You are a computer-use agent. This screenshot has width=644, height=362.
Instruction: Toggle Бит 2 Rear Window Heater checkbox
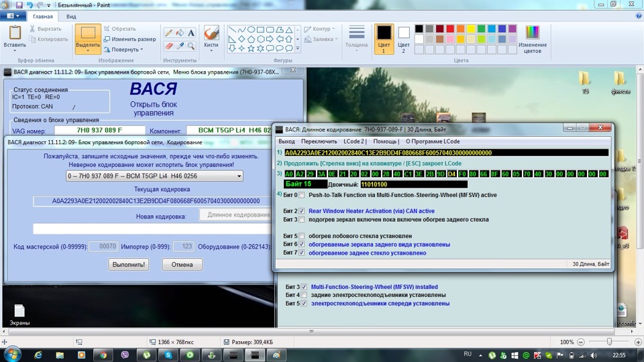[301, 211]
